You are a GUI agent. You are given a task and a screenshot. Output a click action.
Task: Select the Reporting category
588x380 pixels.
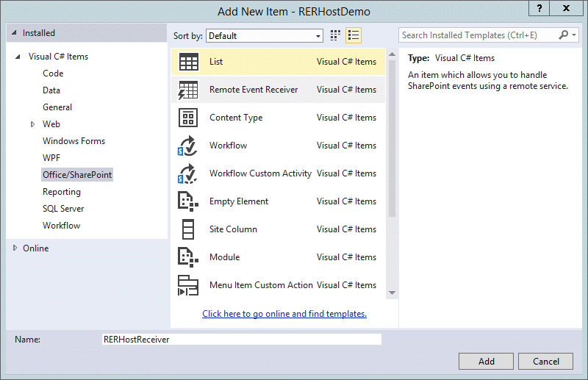point(62,192)
